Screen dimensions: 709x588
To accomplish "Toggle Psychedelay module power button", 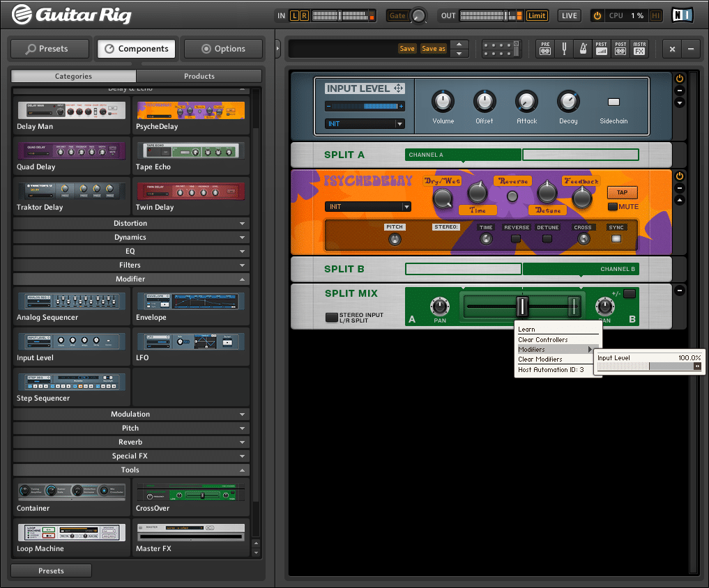I will point(679,176).
